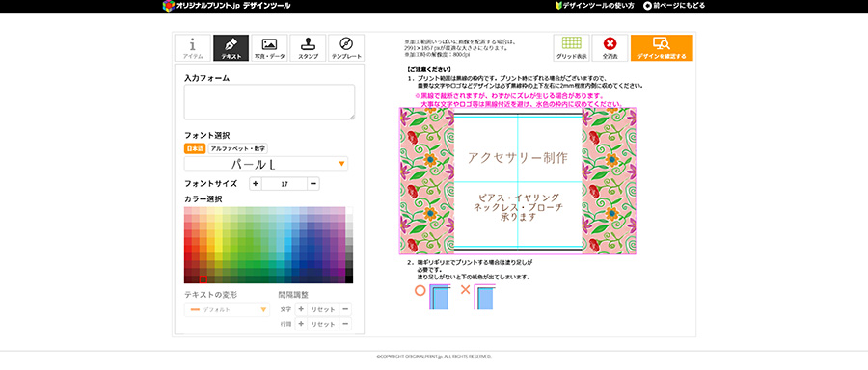868x370 pixels.
Task: Select アクセサリー制作 text on canvas
Action: pyautogui.click(x=518, y=158)
